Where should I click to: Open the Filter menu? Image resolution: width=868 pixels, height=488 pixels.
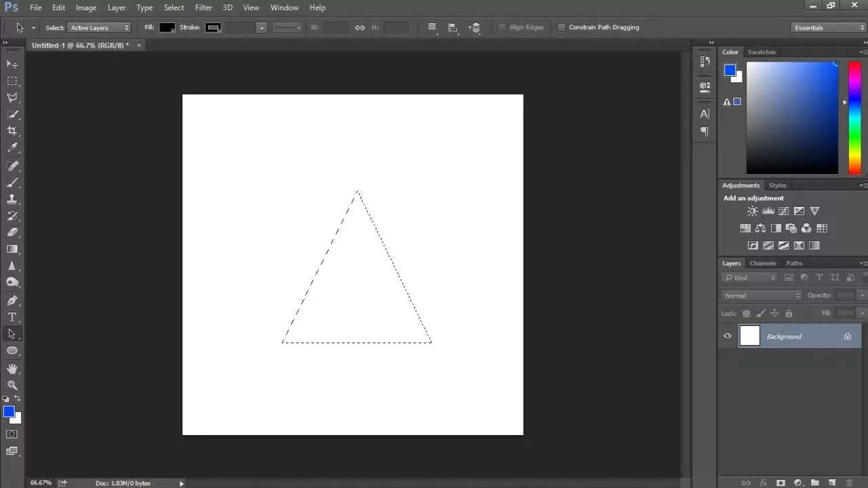click(203, 7)
